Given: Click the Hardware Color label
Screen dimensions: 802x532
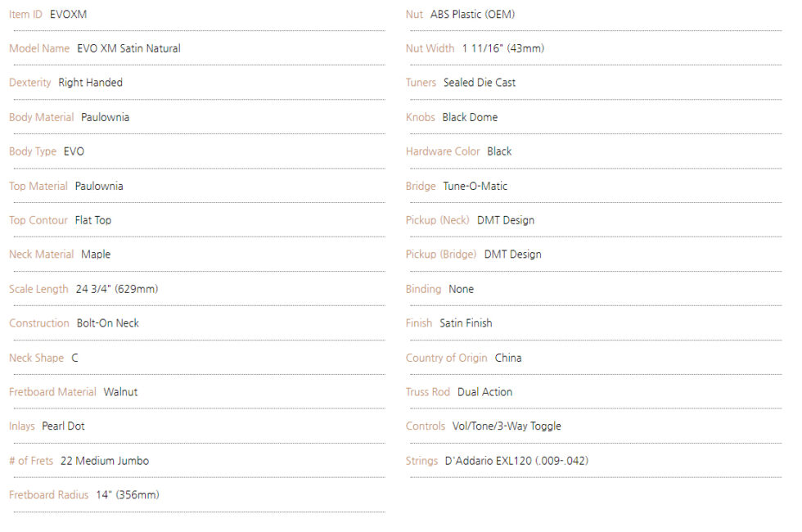Looking at the screenshot, I should coord(443,151).
